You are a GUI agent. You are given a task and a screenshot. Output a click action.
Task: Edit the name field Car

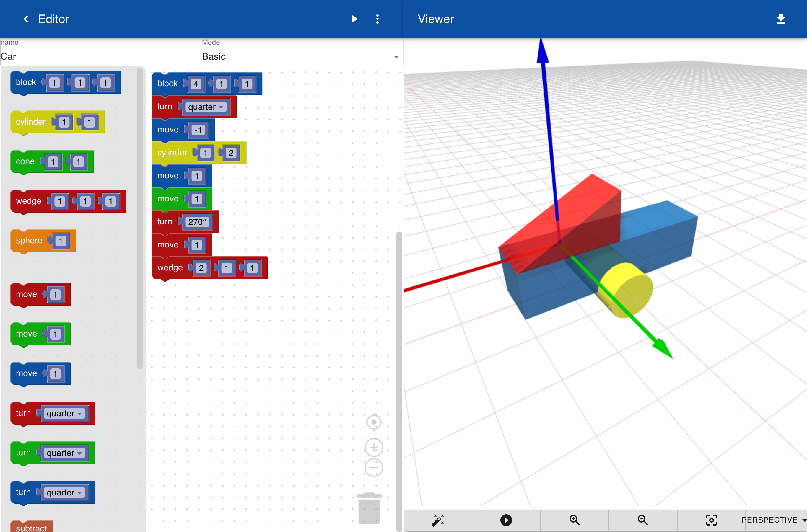[x=100, y=56]
